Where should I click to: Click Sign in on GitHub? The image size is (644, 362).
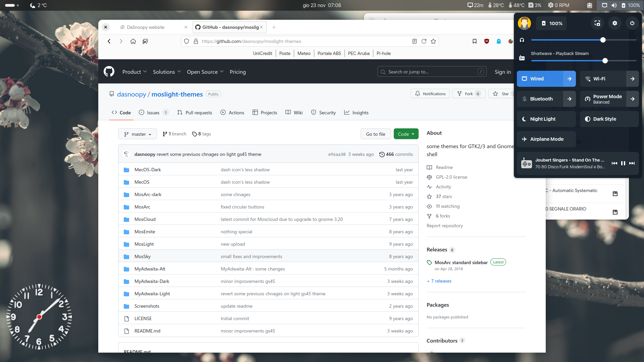tap(502, 72)
